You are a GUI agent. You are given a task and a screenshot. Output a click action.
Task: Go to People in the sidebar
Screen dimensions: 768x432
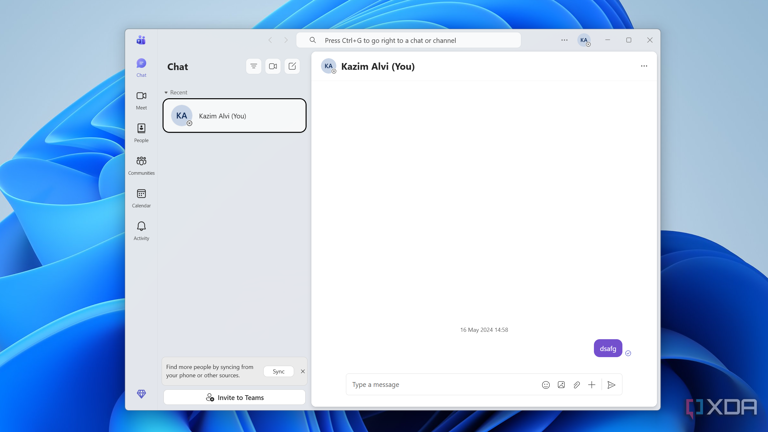141,132
